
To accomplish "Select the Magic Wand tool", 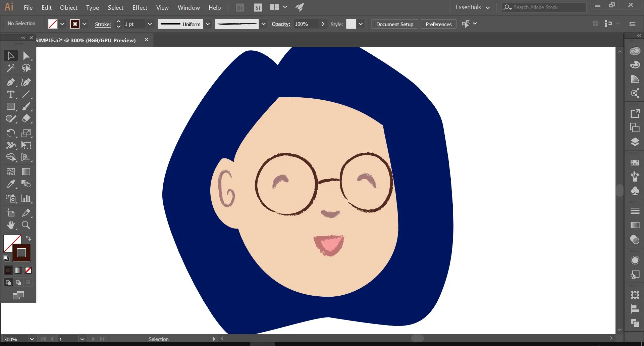I will (x=11, y=68).
